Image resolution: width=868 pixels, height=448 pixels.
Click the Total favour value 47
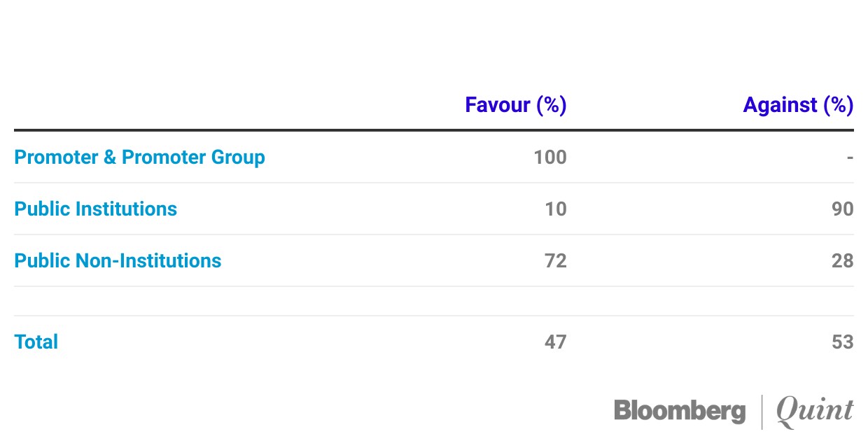pyautogui.click(x=555, y=342)
